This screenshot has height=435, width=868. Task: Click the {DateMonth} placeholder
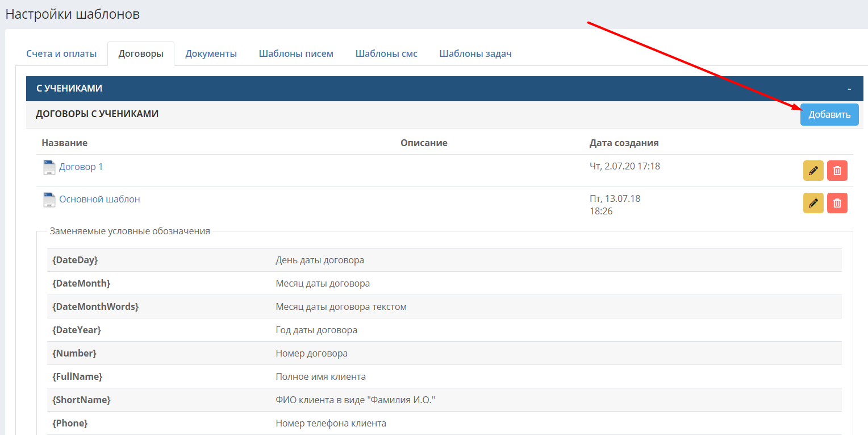coord(81,283)
